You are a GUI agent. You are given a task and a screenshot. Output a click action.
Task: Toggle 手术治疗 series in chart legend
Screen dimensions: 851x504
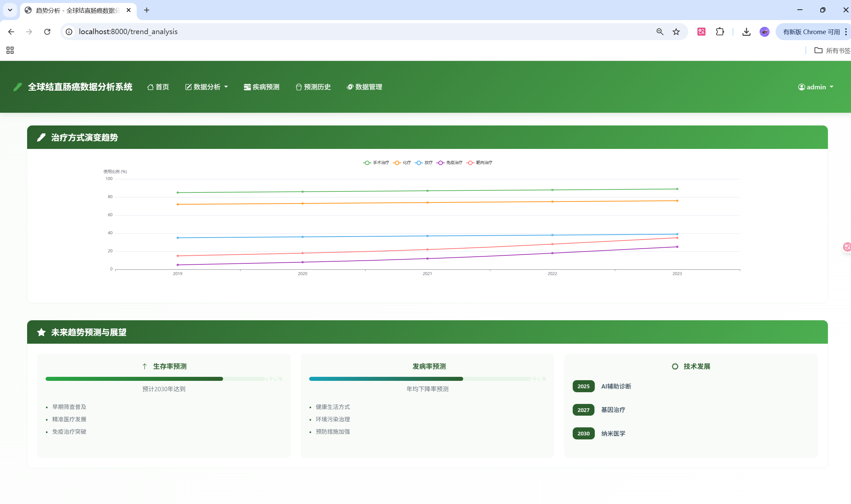(x=376, y=163)
